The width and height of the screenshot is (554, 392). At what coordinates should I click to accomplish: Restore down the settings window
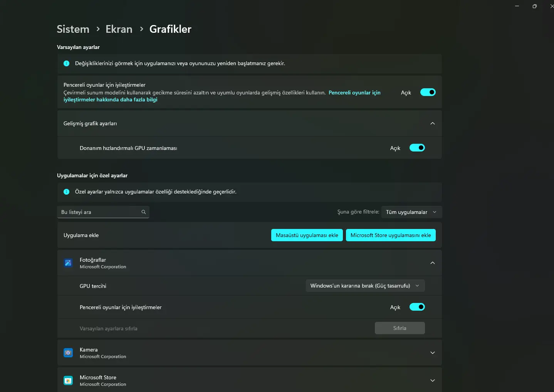(x=535, y=6)
